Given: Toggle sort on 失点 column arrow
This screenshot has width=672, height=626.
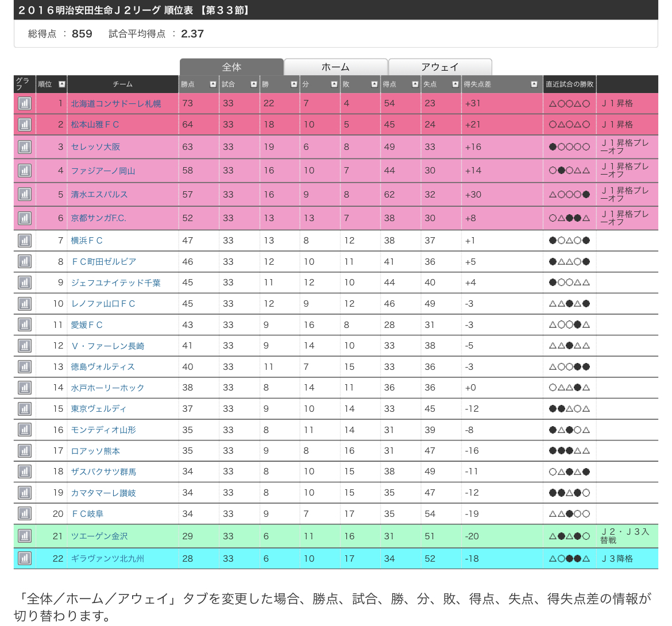Looking at the screenshot, I should (455, 84).
